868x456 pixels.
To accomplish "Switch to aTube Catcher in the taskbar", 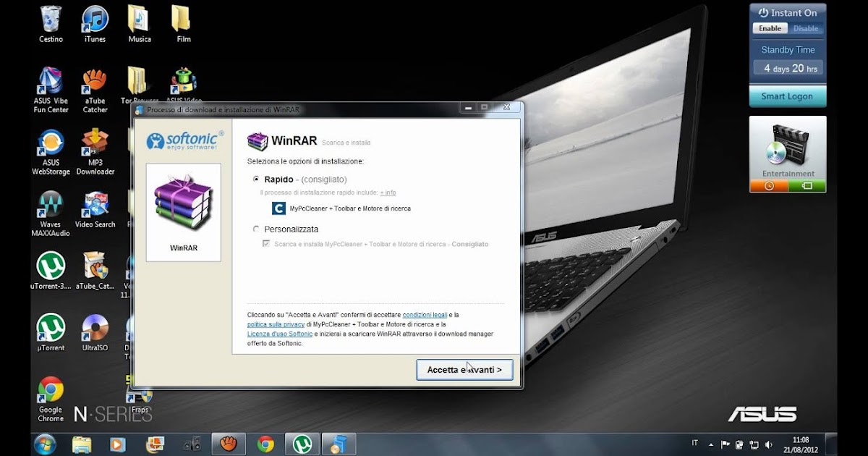I will [x=229, y=444].
